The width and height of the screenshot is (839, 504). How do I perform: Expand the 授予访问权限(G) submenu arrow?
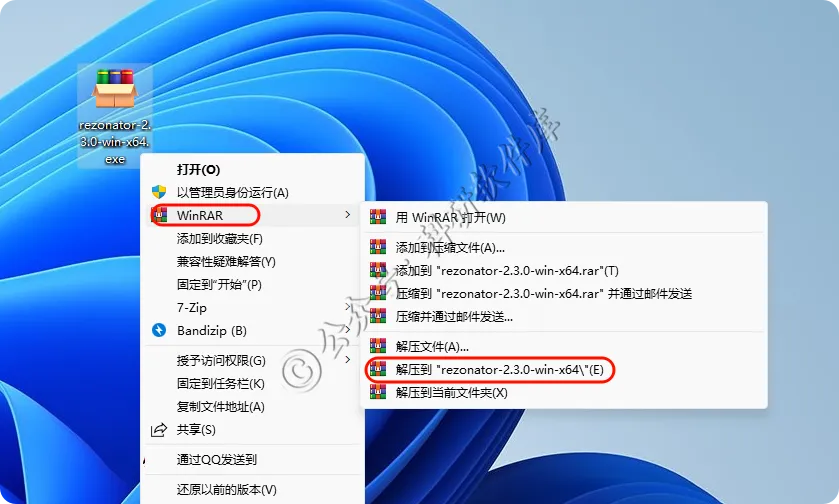pyautogui.click(x=348, y=360)
